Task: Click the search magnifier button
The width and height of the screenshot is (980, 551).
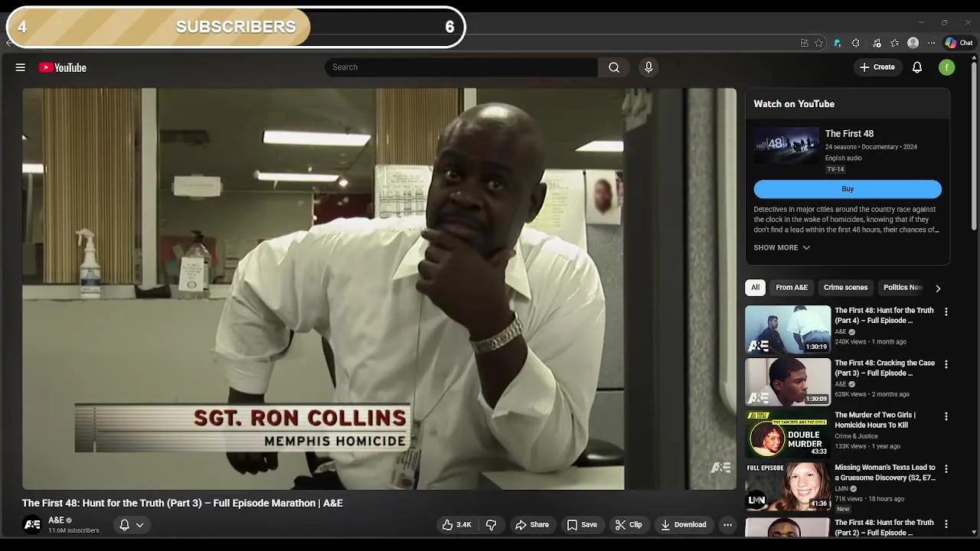Action: click(x=614, y=67)
